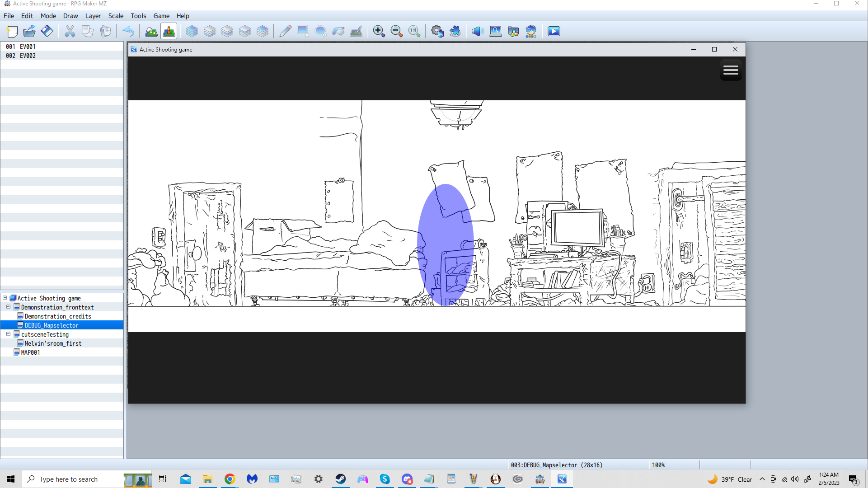The width and height of the screenshot is (868, 488).
Task: Open the Plugin Manager puzzle icon
Action: tap(455, 31)
